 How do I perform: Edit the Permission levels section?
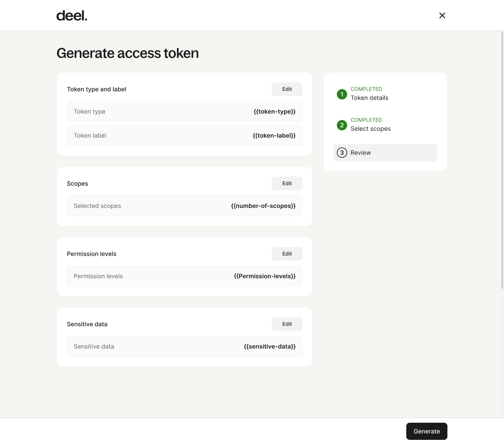(287, 254)
